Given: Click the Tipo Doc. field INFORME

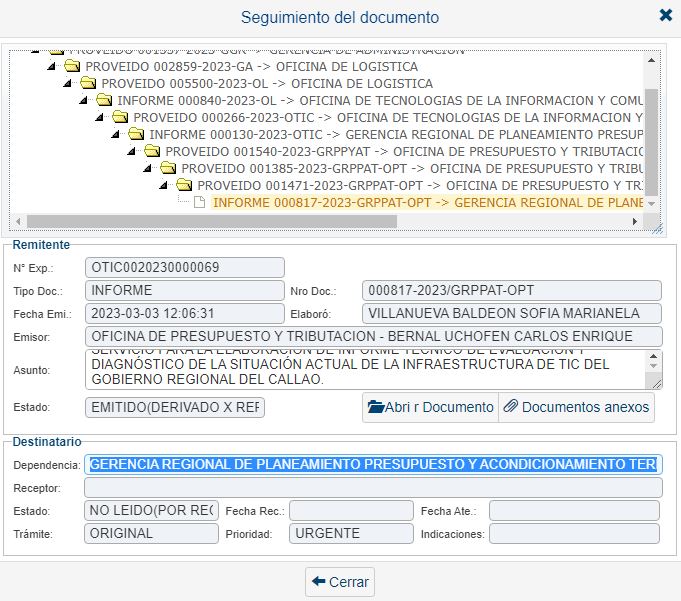Looking at the screenshot, I should pyautogui.click(x=185, y=291).
